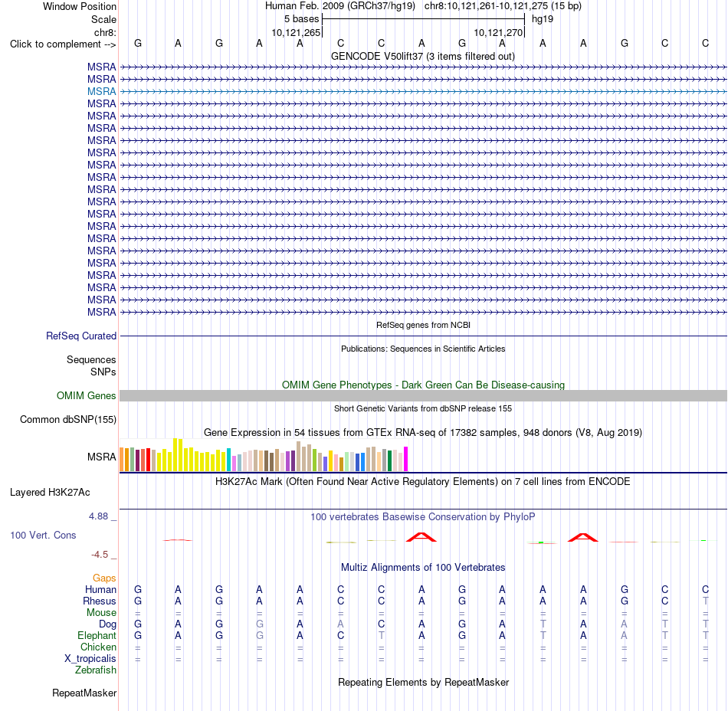Select the X_tropicalis alignment row label
The image size is (728, 711).
(90, 659)
